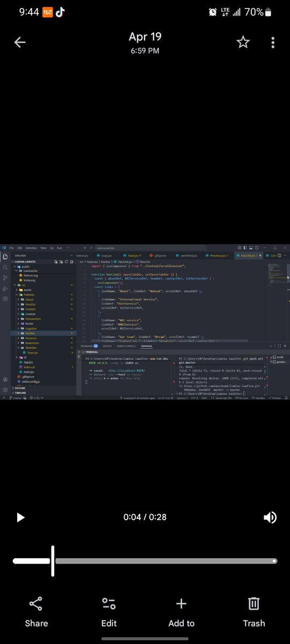Viewport: 290px width, 644px height.
Task: Tap Add to album button
Action: coord(182,611)
